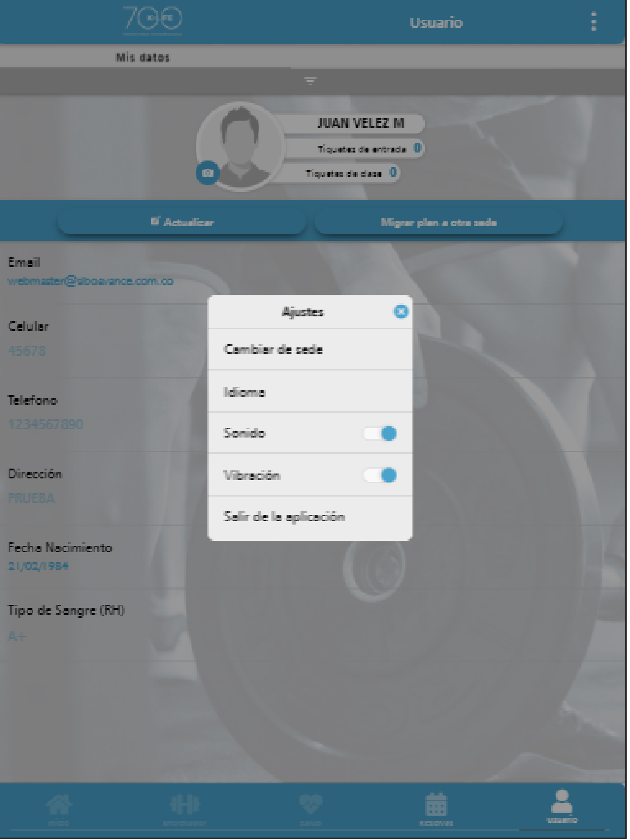The height and width of the screenshot is (840, 630).
Task: Click the 700 logo in header
Action: click(153, 21)
